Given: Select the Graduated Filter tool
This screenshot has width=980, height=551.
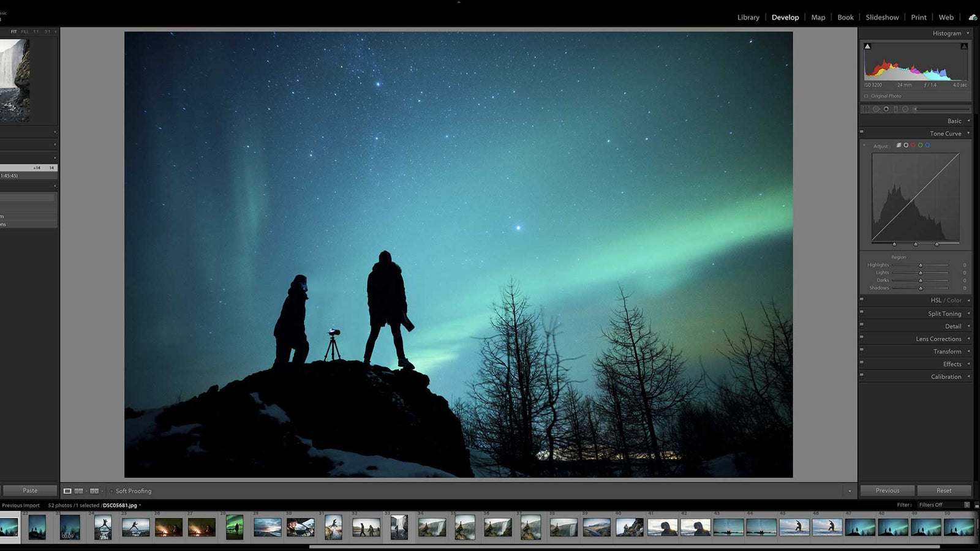Looking at the screenshot, I should [x=896, y=108].
